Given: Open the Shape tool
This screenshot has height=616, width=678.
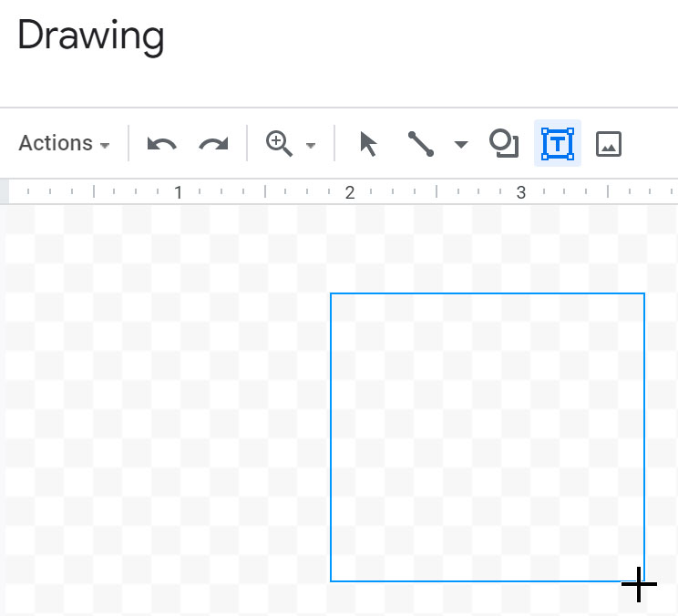Looking at the screenshot, I should tap(504, 143).
